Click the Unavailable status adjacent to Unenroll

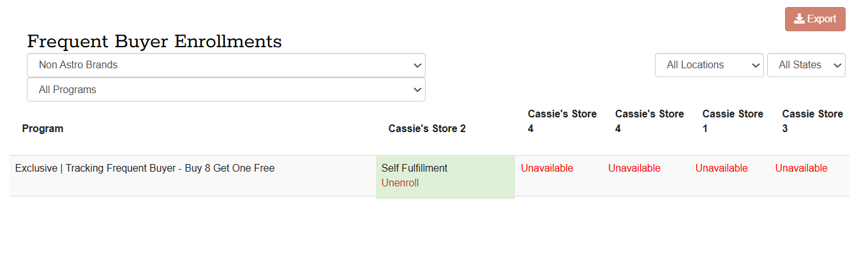pos(547,168)
